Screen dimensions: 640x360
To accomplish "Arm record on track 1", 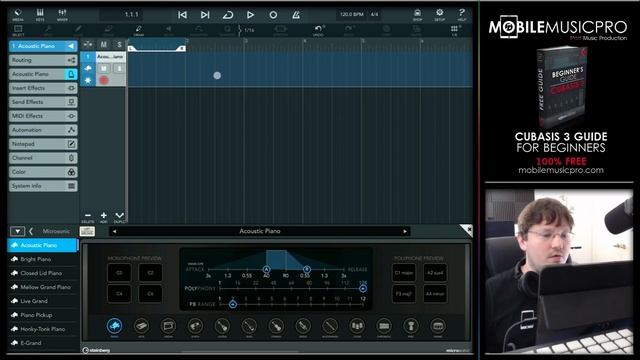I will coord(104,80).
